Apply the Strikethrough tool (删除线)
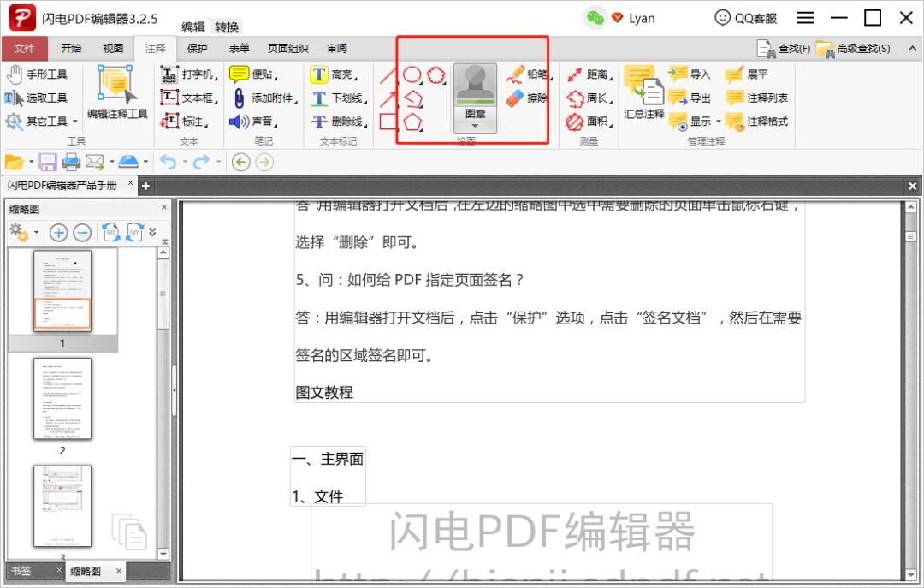Screen dimensions: 924x588 pos(339,122)
